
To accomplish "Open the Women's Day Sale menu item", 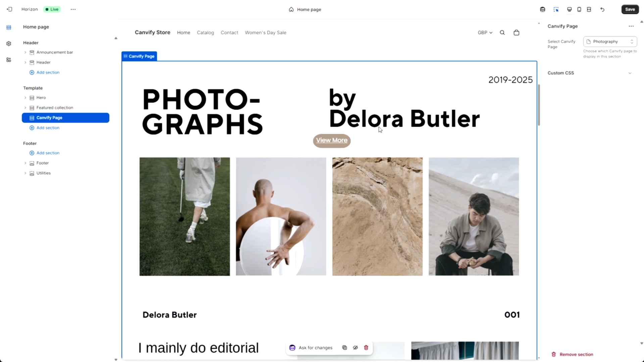I will click(x=265, y=33).
